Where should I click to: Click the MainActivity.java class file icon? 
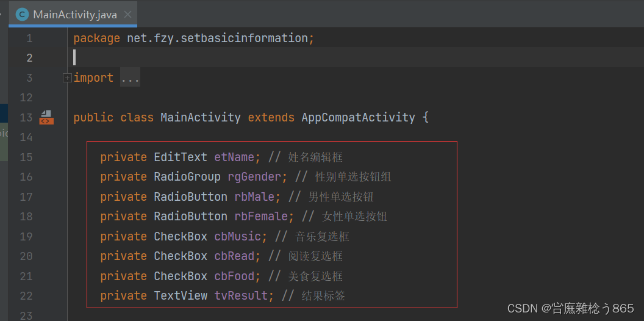pos(22,15)
